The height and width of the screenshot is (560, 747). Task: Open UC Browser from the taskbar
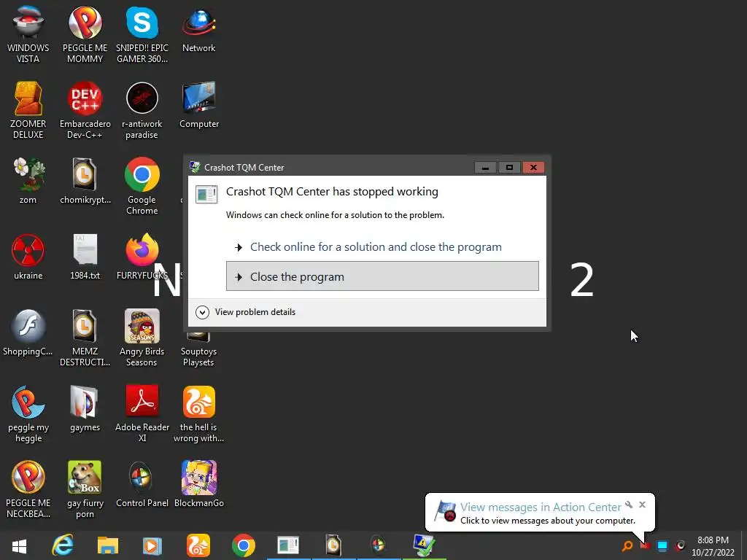(198, 545)
